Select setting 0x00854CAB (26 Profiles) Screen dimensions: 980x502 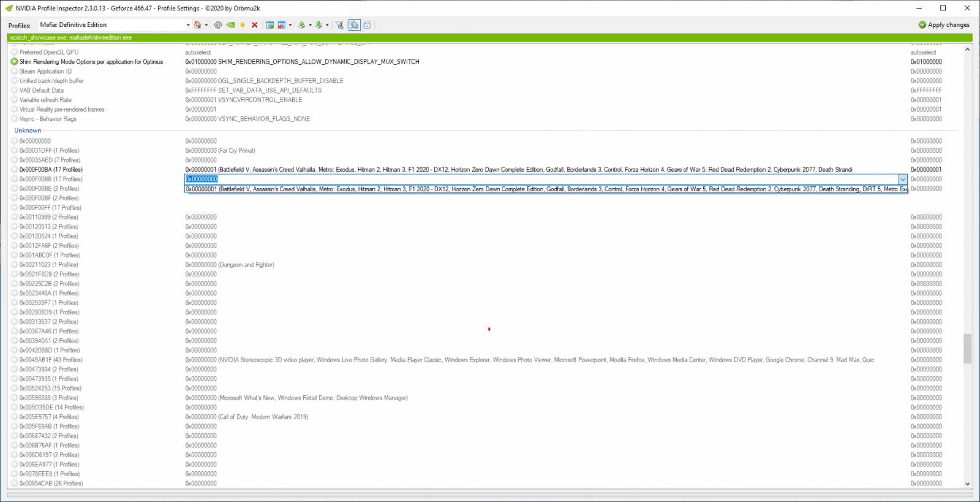(x=51, y=484)
